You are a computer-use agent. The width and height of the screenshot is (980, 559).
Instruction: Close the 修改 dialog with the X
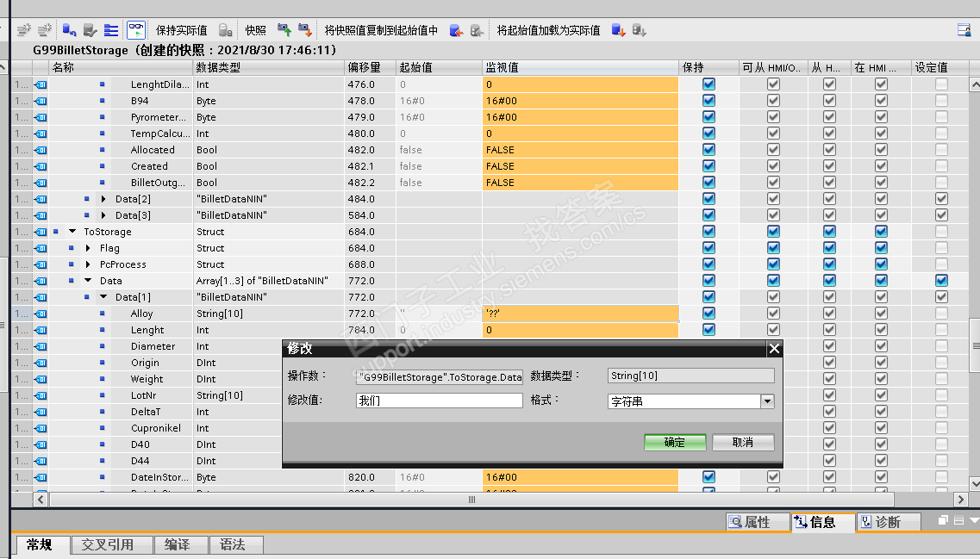(774, 349)
